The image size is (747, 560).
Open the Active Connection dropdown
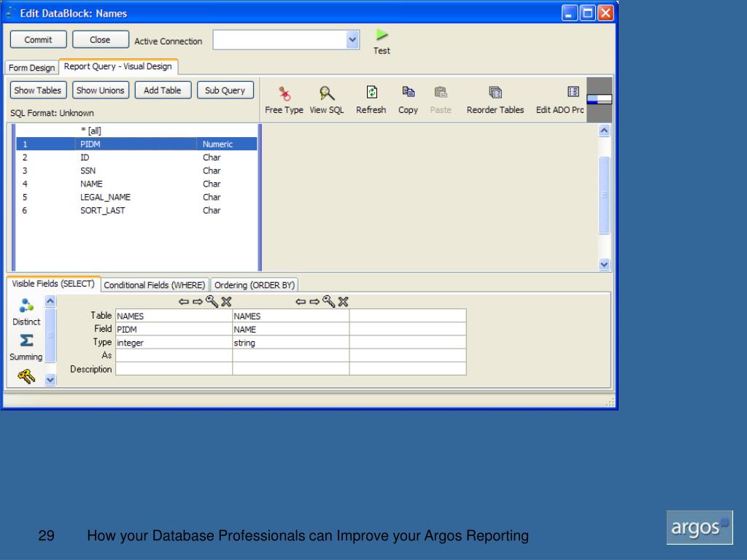(352, 40)
